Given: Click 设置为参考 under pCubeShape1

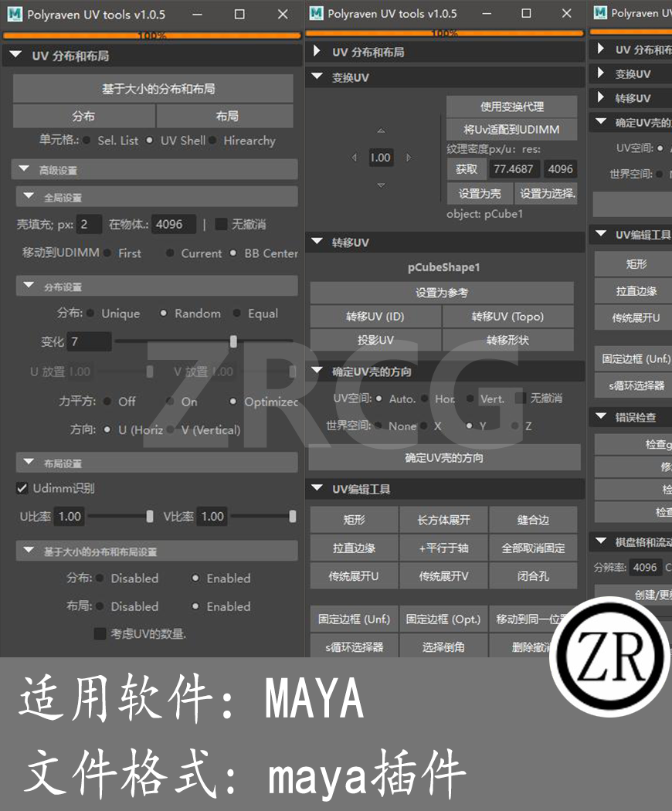Looking at the screenshot, I should [x=444, y=293].
